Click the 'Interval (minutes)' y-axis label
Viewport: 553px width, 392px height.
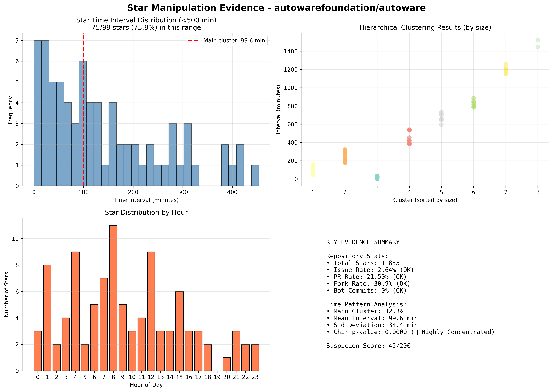278,110
